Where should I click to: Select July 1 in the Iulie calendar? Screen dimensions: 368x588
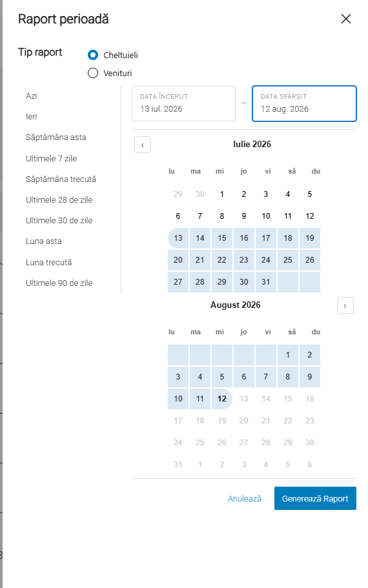coord(222,194)
